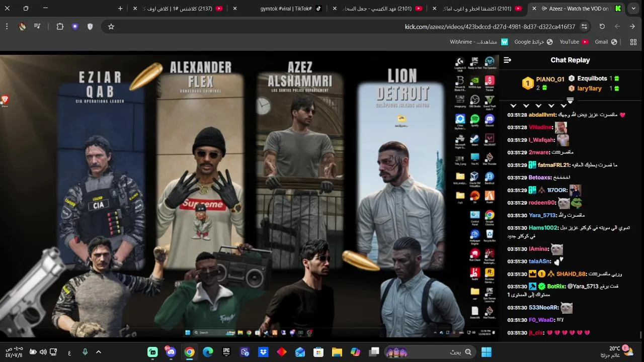
Task: Collapse the Chat Replay panel icon
Action: pyautogui.click(x=507, y=60)
